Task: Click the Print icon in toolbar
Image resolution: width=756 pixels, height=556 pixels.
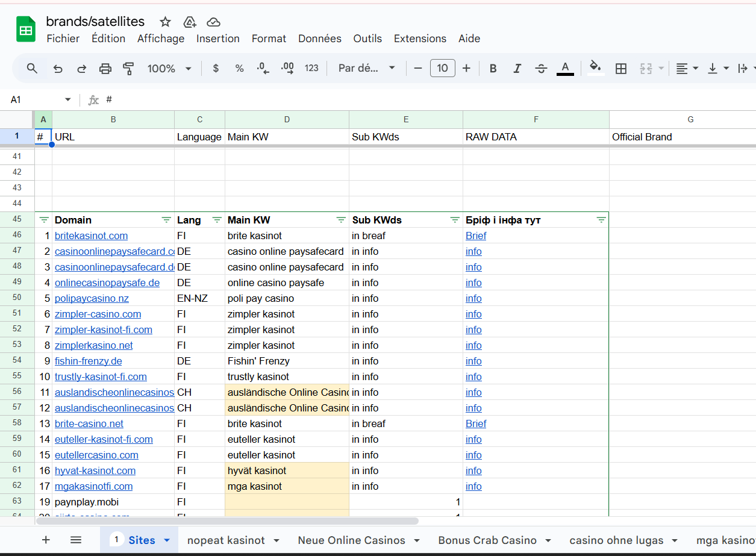Action: point(105,69)
